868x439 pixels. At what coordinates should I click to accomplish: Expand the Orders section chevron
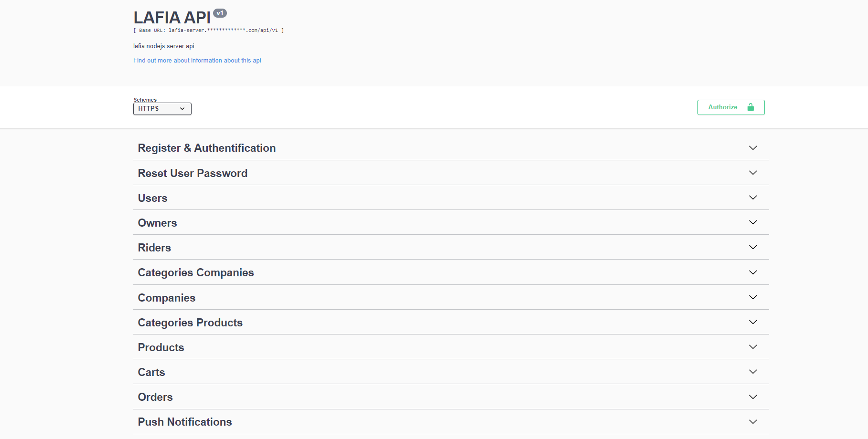[753, 397]
